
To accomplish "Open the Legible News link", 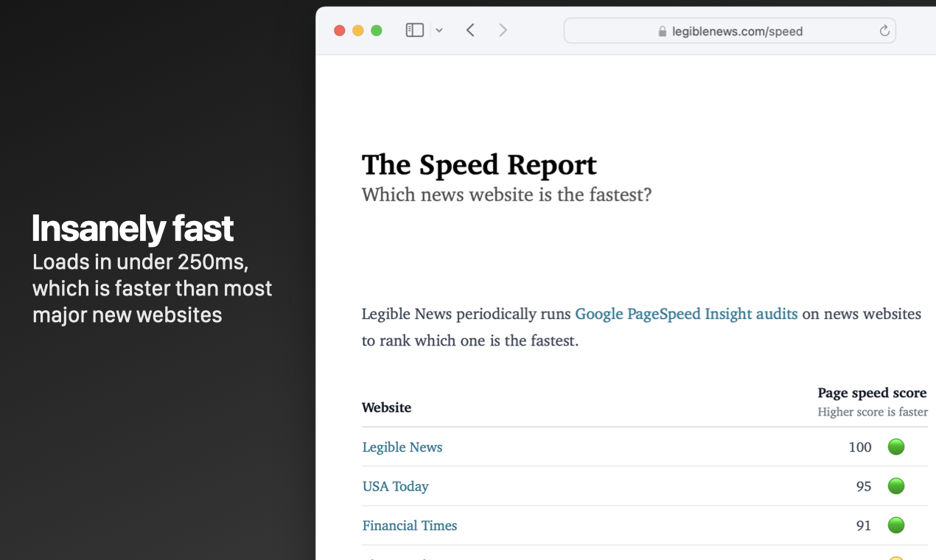I will coord(402,447).
